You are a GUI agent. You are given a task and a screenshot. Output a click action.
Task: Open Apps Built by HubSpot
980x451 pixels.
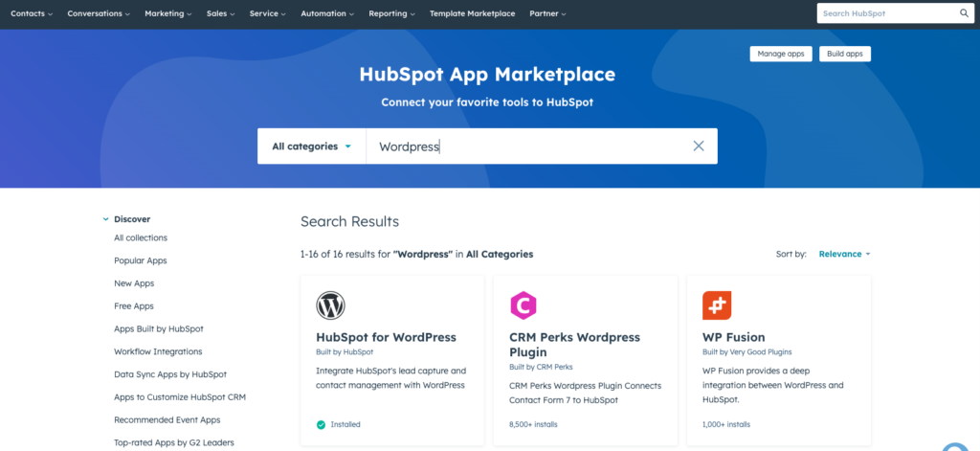point(159,328)
